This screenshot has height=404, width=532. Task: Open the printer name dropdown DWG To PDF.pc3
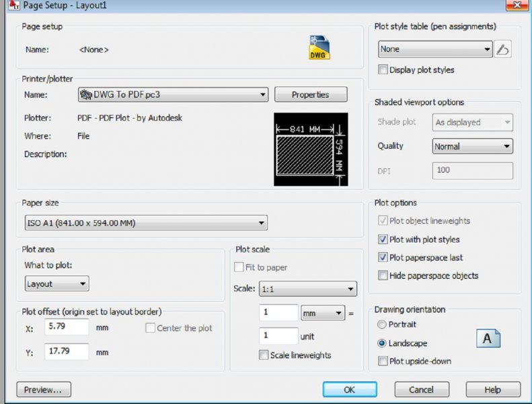173,94
